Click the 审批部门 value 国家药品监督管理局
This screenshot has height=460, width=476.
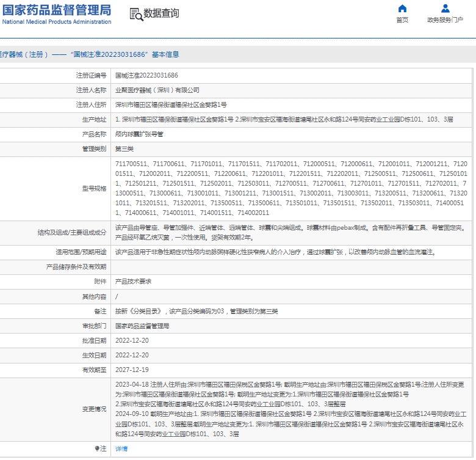click(142, 326)
